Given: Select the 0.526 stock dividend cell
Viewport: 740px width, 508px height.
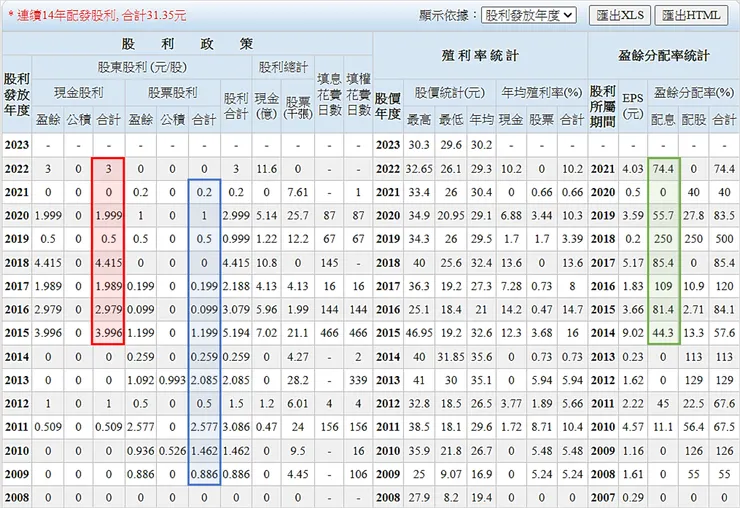Looking at the screenshot, I should coord(172,450).
